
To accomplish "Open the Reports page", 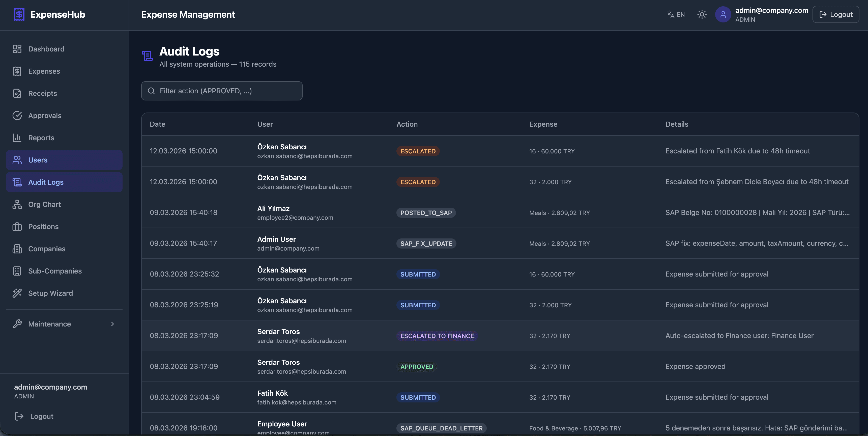I will [x=64, y=138].
